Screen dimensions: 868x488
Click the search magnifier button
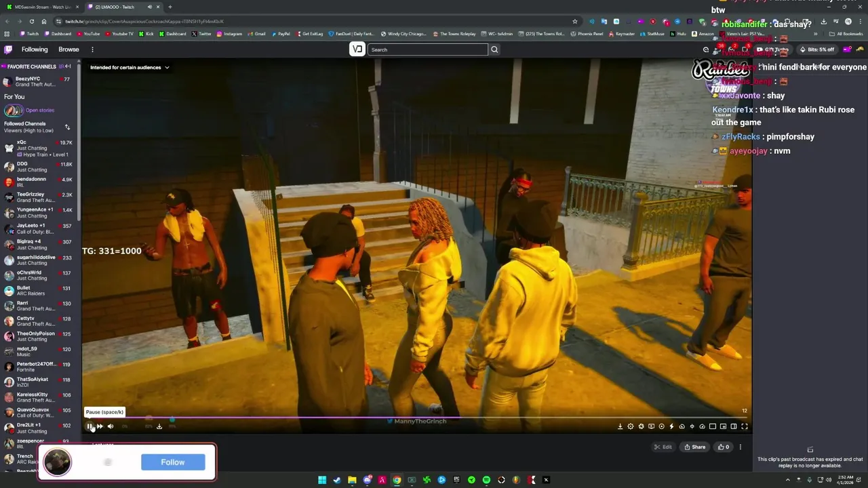pos(494,49)
